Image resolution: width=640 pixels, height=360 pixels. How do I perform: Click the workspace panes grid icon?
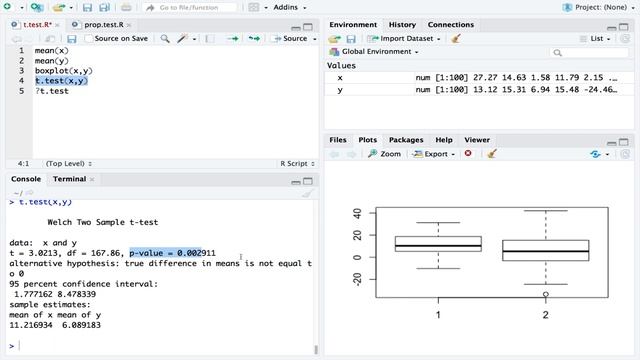coord(254,7)
